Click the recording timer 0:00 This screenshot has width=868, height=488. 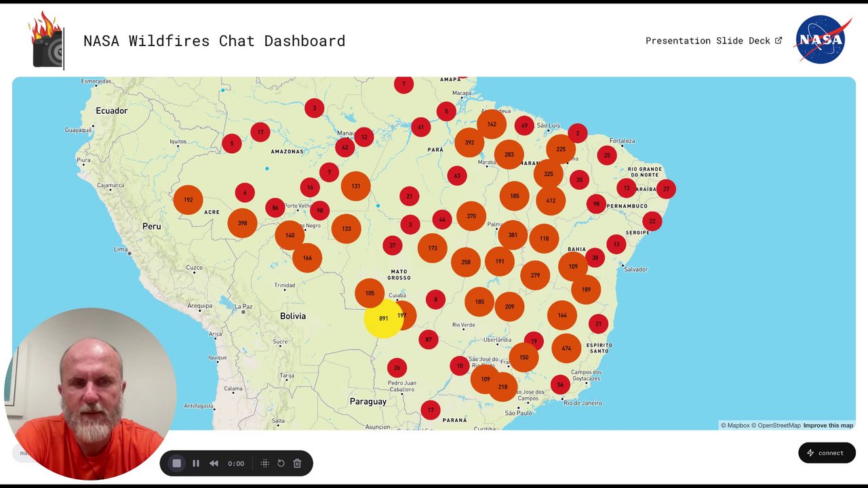(x=236, y=464)
